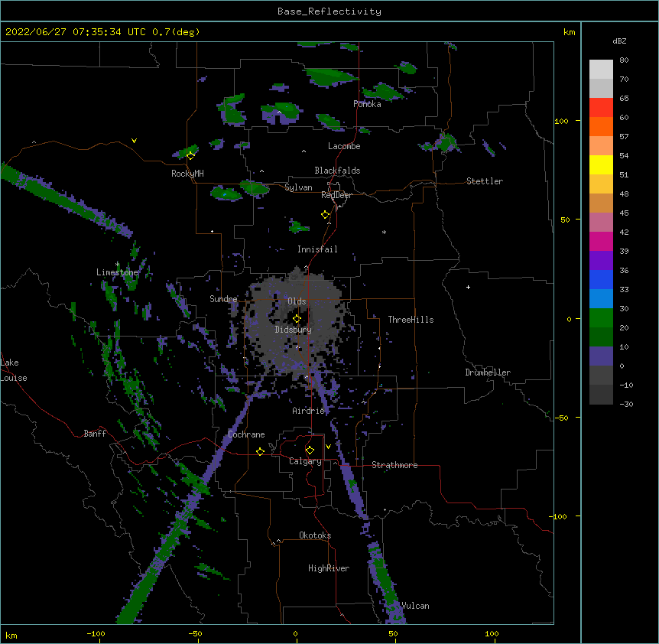
Task: Click the purple 39 dBZ legend swatch
Action: (x=601, y=260)
